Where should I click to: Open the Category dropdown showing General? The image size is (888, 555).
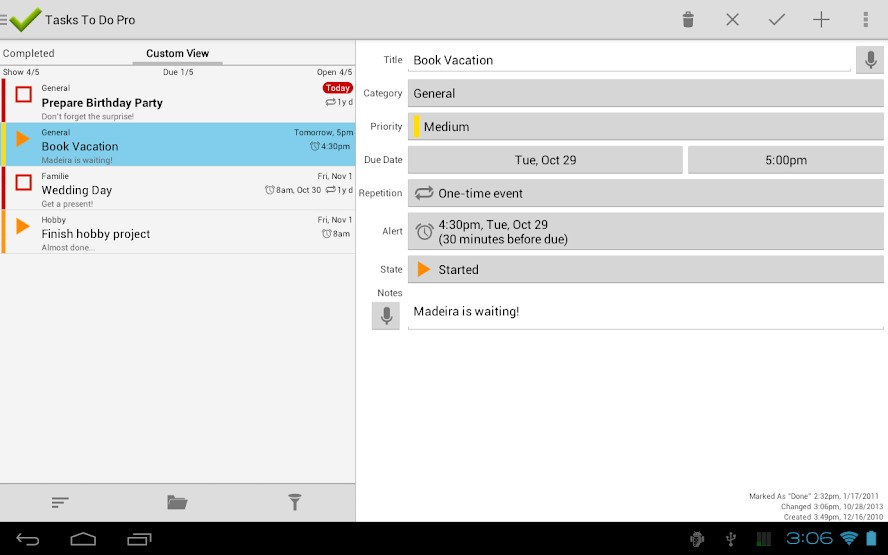point(646,93)
